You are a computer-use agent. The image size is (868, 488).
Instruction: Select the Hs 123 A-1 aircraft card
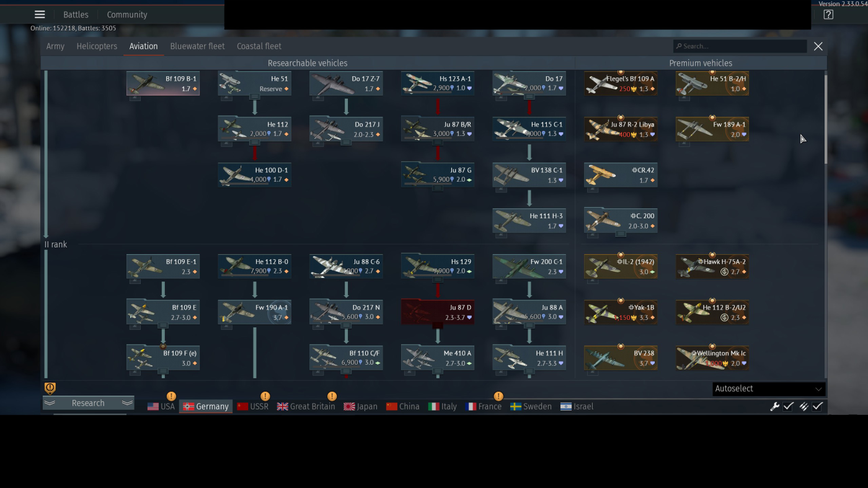coord(438,83)
